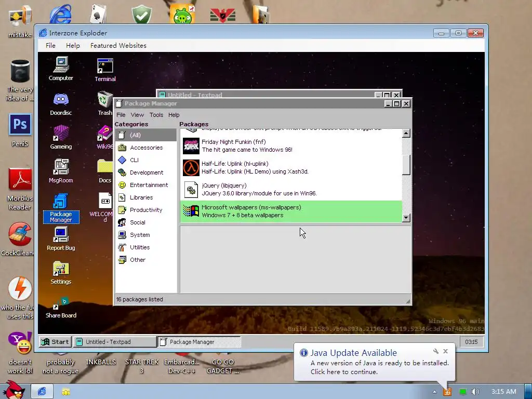Click the Windows 96 Start button
Viewport: 532px width, 399px height.
(x=55, y=342)
